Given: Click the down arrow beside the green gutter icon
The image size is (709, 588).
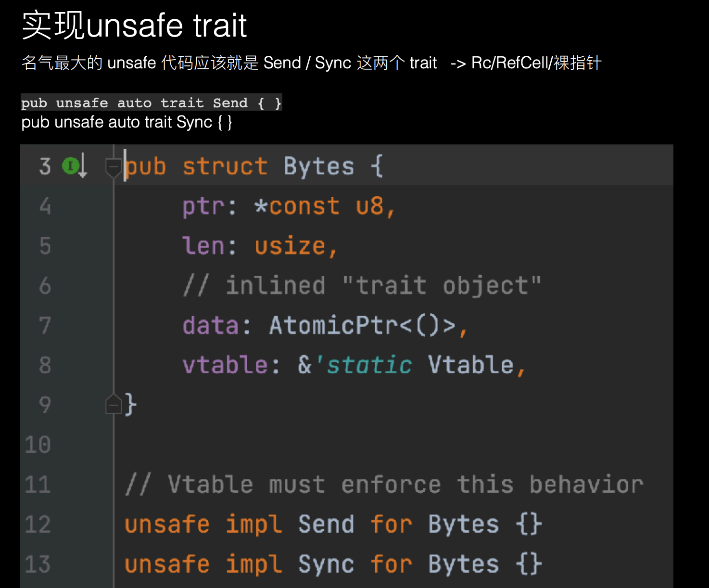Looking at the screenshot, I should click(x=83, y=166).
